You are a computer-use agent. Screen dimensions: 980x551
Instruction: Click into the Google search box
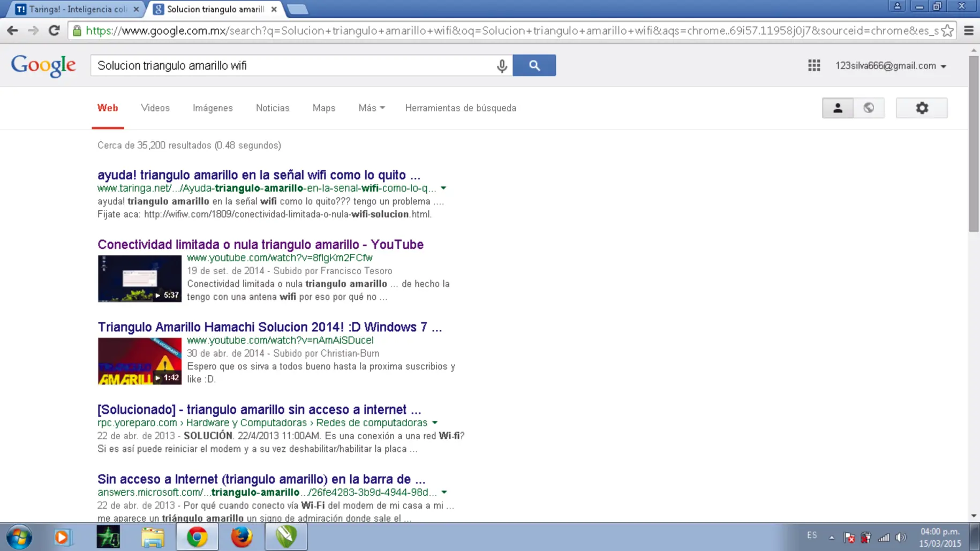(x=292, y=65)
